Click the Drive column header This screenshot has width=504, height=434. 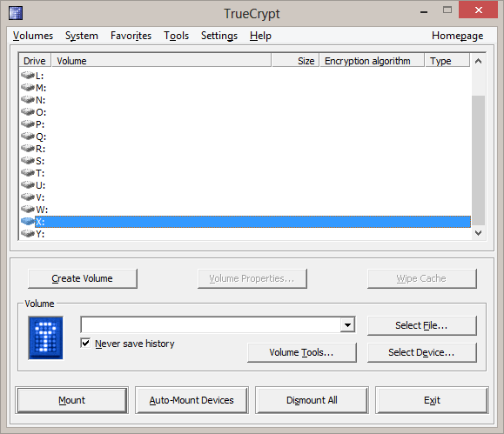(x=35, y=61)
